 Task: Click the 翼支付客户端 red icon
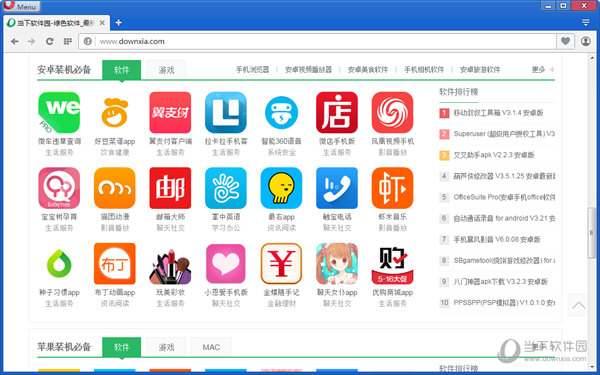(x=170, y=112)
